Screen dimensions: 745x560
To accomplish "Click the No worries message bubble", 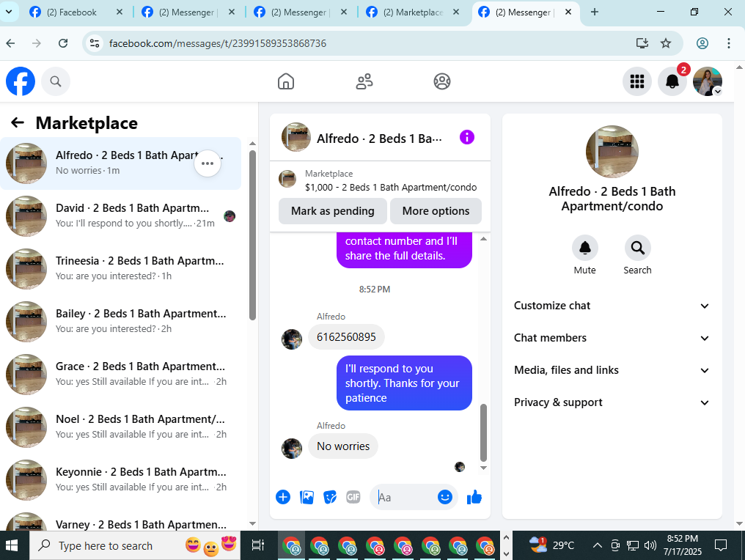I will tap(343, 446).
